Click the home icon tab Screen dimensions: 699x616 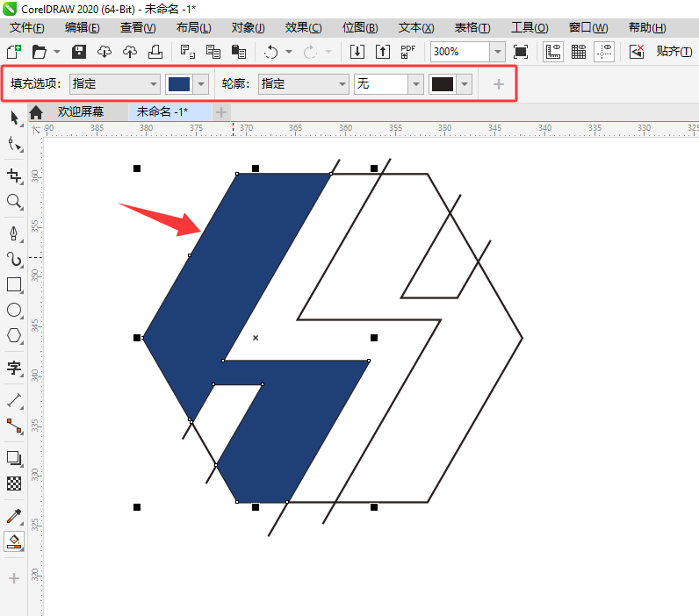tap(36, 112)
